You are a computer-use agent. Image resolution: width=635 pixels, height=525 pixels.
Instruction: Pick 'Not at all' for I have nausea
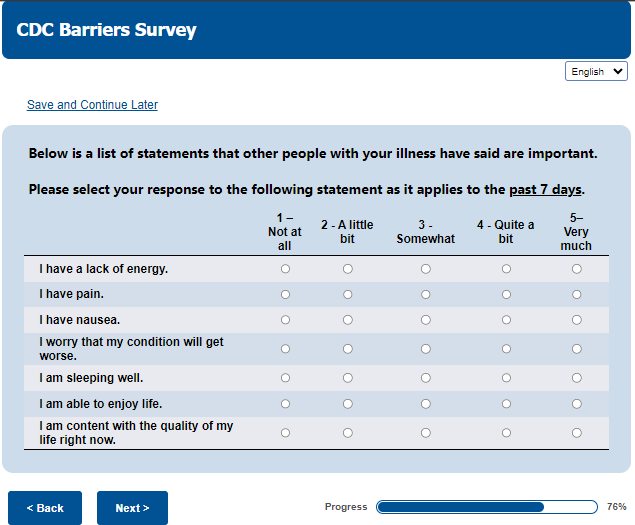coord(285,320)
